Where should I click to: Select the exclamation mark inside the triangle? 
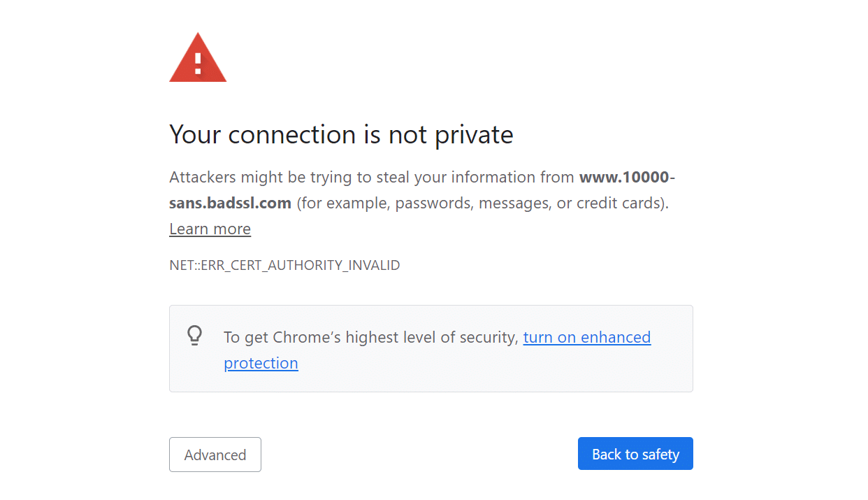tap(198, 63)
